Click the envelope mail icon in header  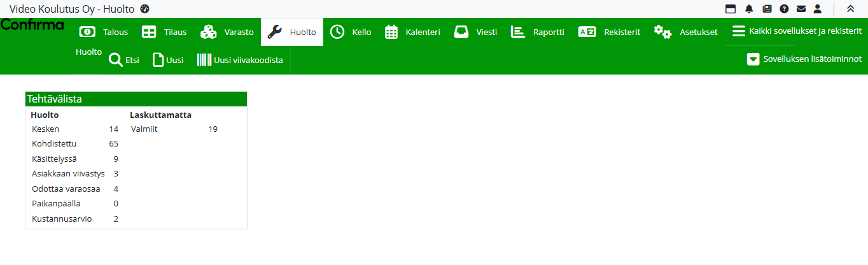[x=801, y=9]
